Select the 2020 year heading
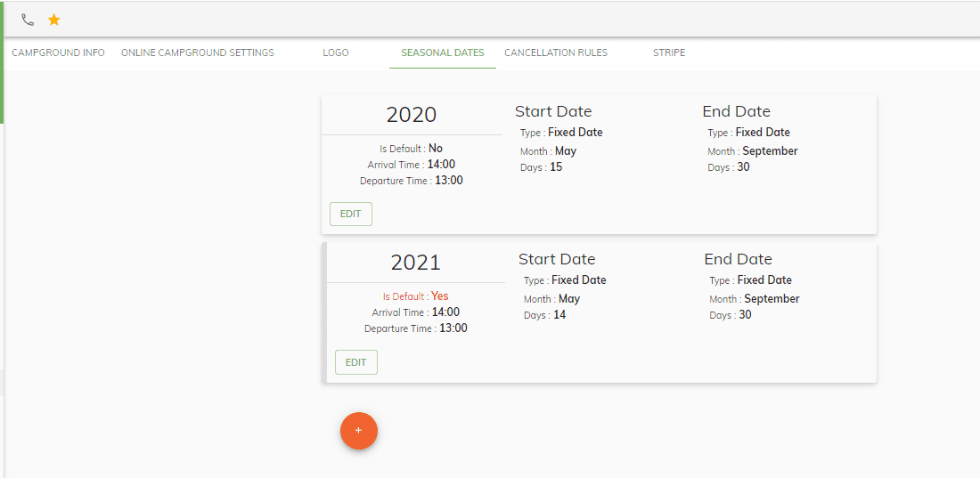The image size is (980, 478). (x=412, y=115)
